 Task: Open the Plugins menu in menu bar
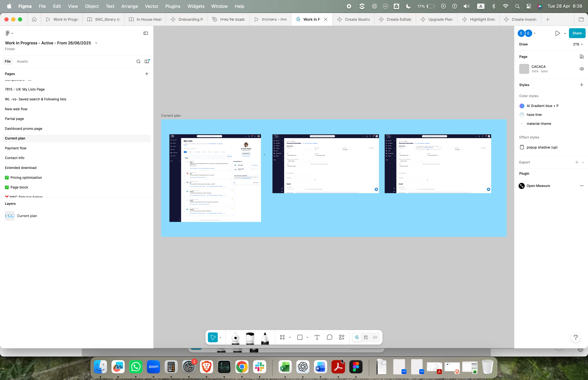click(173, 6)
